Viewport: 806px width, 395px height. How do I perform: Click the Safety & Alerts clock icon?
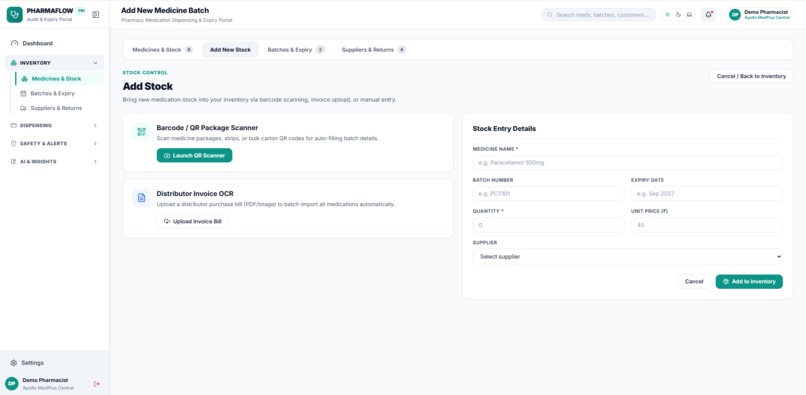pos(13,143)
